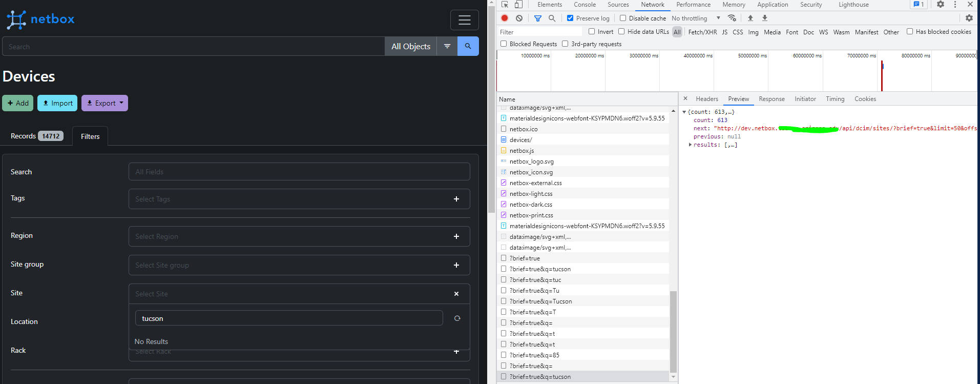Select the devices/ request row

tap(583, 139)
